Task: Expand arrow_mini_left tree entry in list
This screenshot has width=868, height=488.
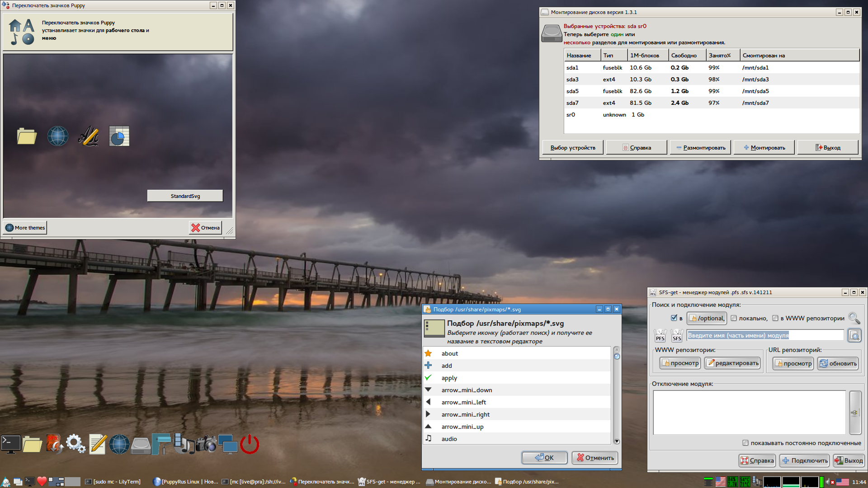Action: (x=429, y=402)
